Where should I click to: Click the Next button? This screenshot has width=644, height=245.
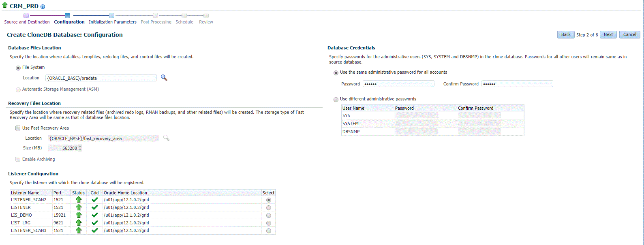(608, 34)
